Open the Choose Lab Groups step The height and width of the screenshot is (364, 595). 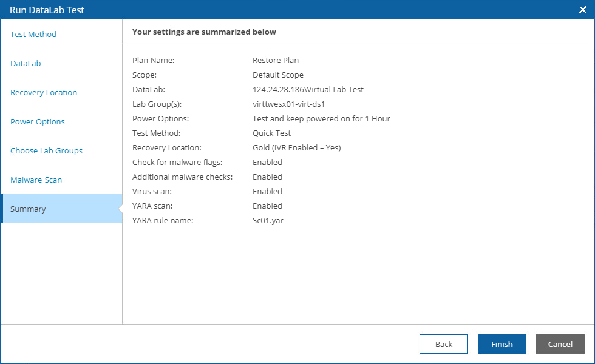(x=46, y=151)
